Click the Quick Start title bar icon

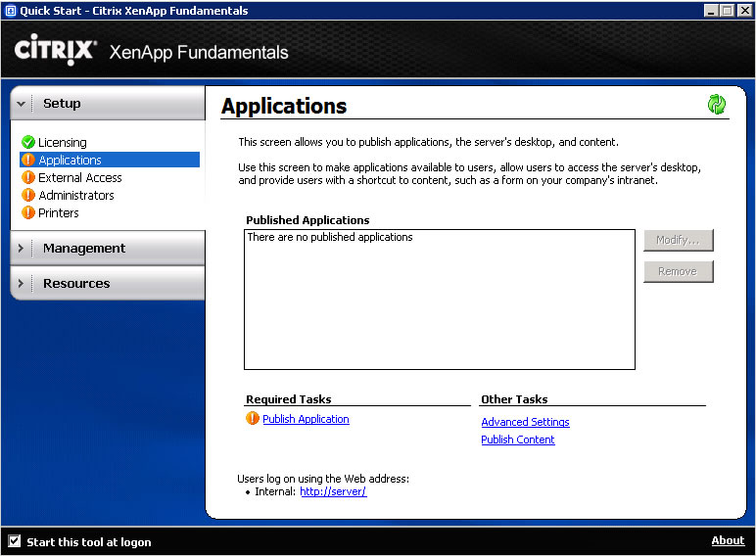(x=10, y=11)
